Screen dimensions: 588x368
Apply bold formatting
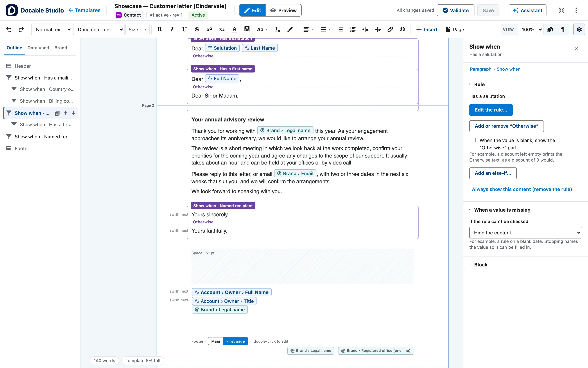(159, 29)
